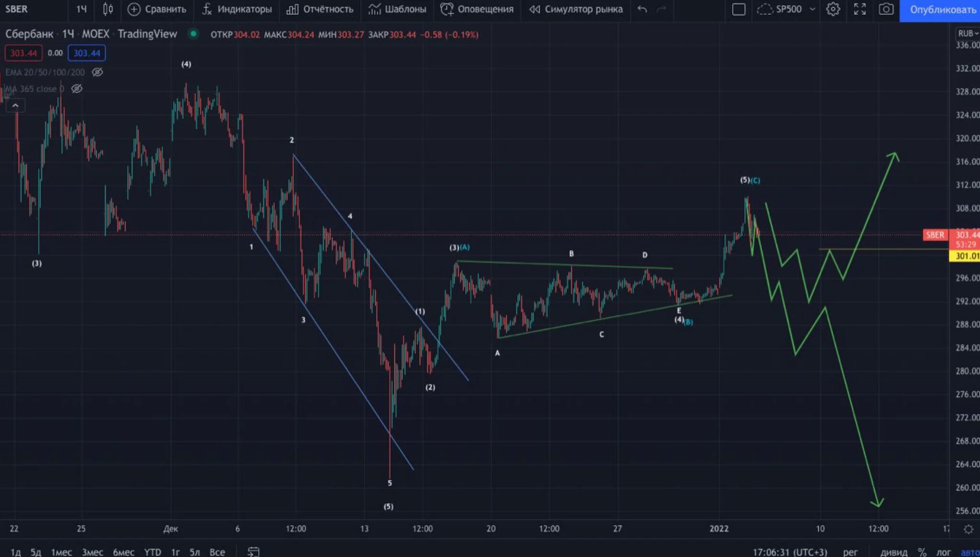Select the (3)(A) wave label
This screenshot has width=980, height=557.
tap(459, 247)
